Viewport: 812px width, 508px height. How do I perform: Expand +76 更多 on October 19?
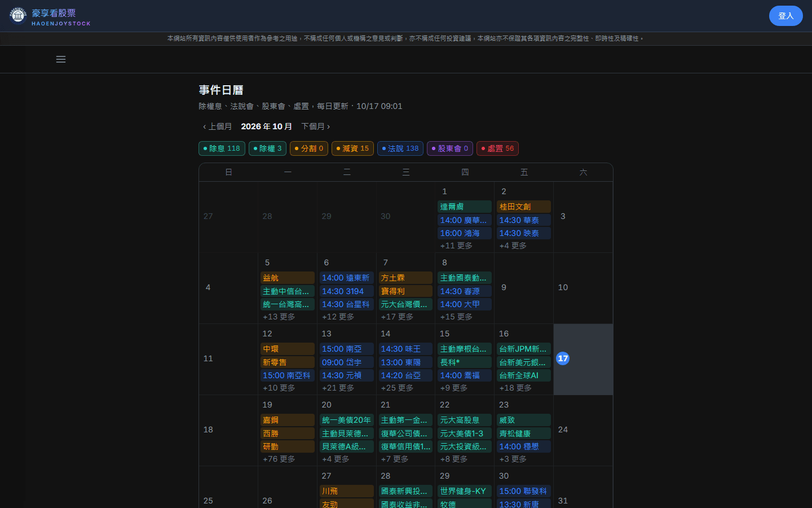click(x=279, y=459)
